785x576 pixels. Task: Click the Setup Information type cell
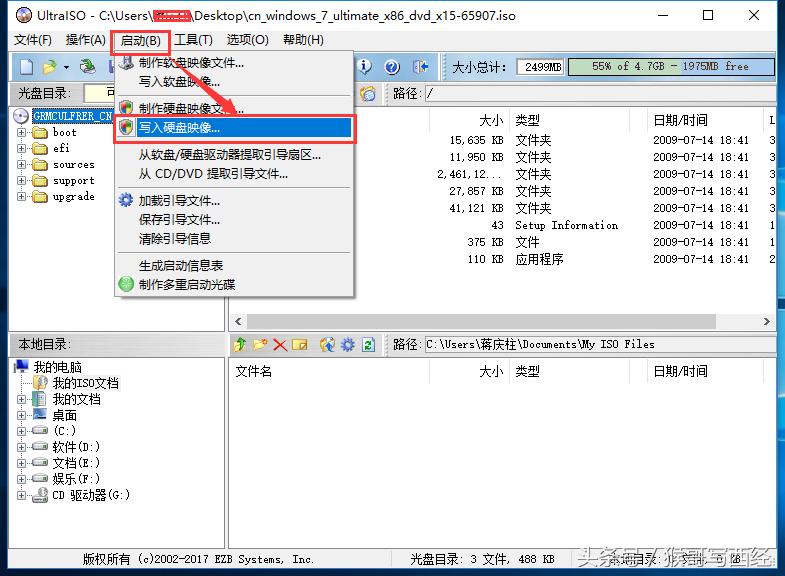pos(567,225)
